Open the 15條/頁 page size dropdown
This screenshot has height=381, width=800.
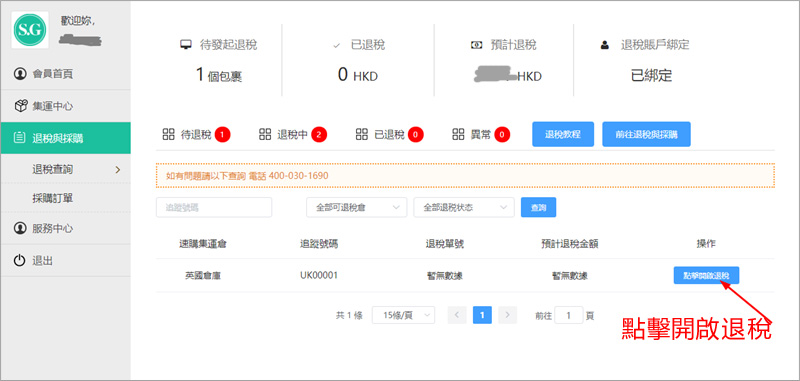pyautogui.click(x=404, y=315)
